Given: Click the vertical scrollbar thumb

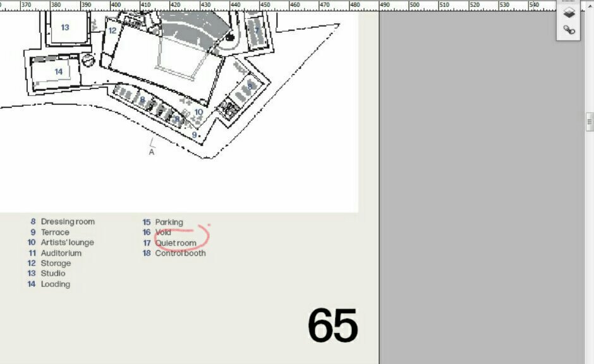Looking at the screenshot, I should tap(590, 121).
